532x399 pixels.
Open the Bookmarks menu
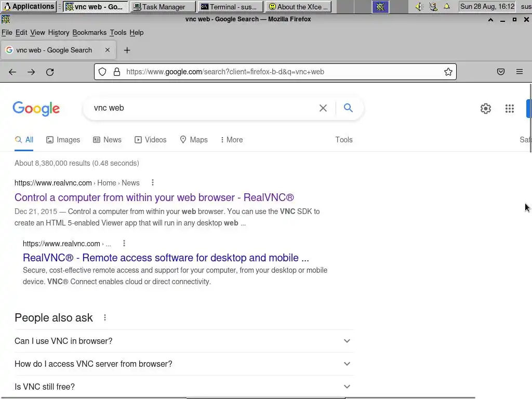pos(89,33)
